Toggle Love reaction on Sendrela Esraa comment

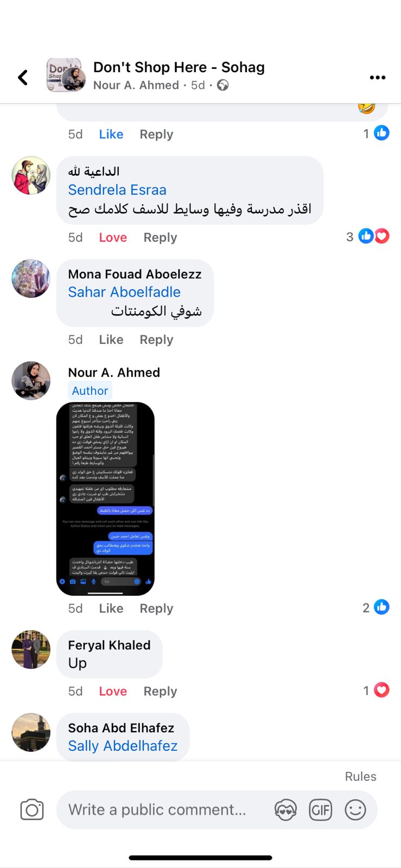(113, 238)
